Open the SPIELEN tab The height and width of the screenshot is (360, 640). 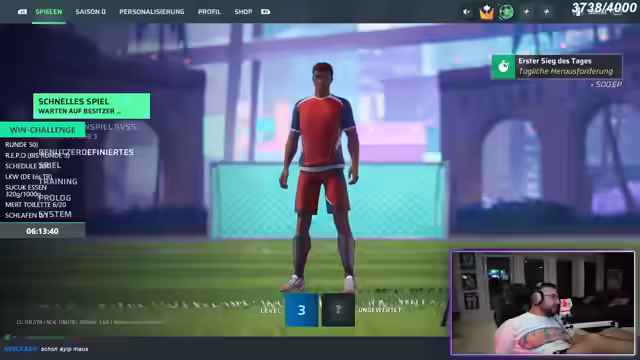click(x=49, y=12)
